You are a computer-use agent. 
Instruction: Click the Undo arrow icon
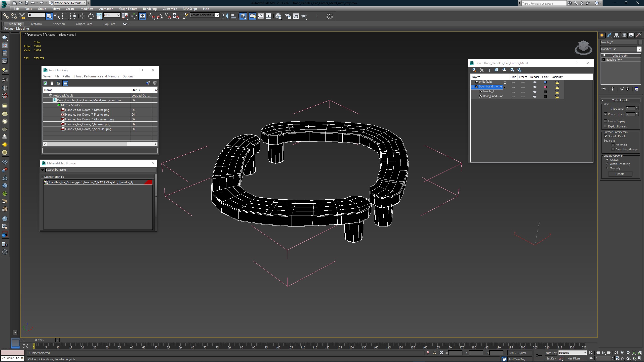coord(33,3)
